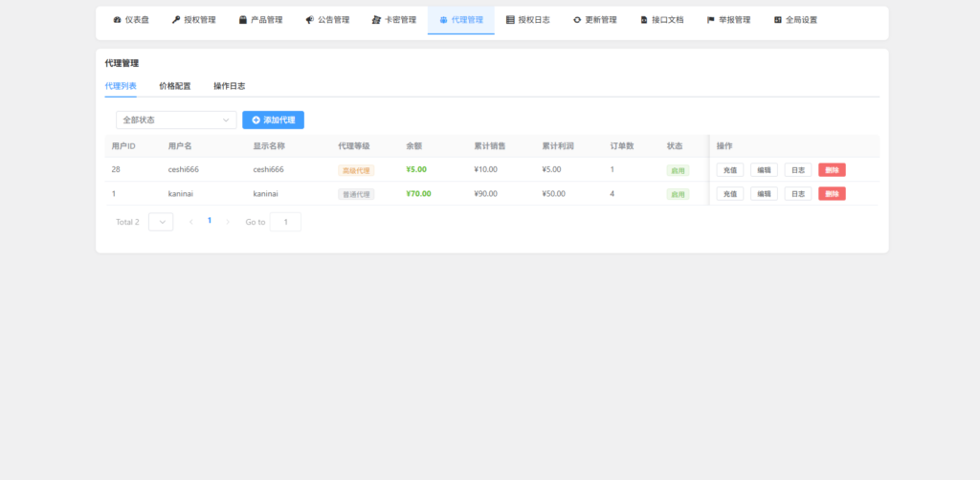This screenshot has width=980, height=480.
Task: Open 卡密管理 via its icon
Action: (x=376, y=20)
